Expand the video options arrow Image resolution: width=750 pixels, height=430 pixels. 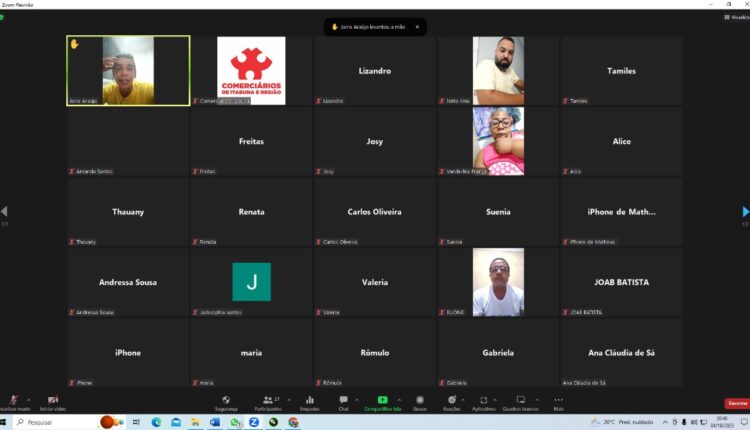[68, 399]
